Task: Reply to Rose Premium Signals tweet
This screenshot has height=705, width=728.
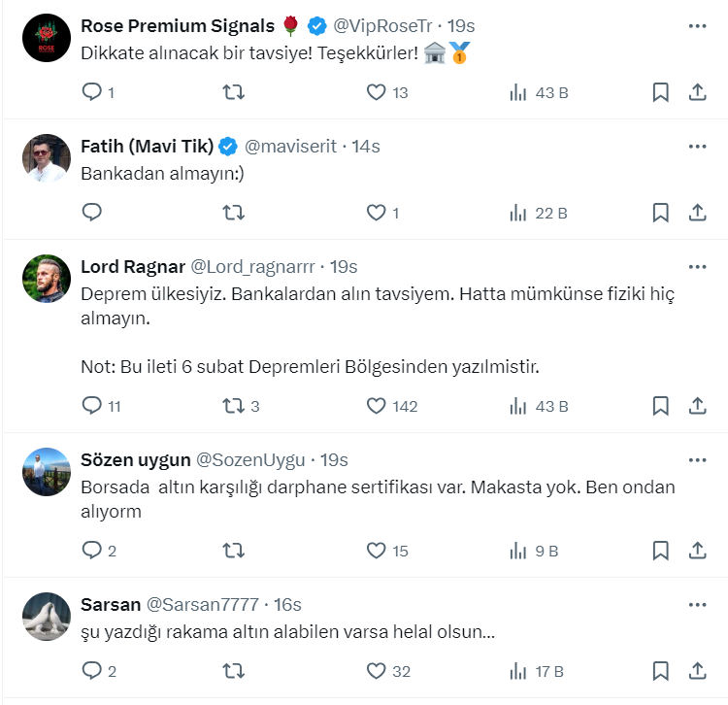Action: [92, 92]
